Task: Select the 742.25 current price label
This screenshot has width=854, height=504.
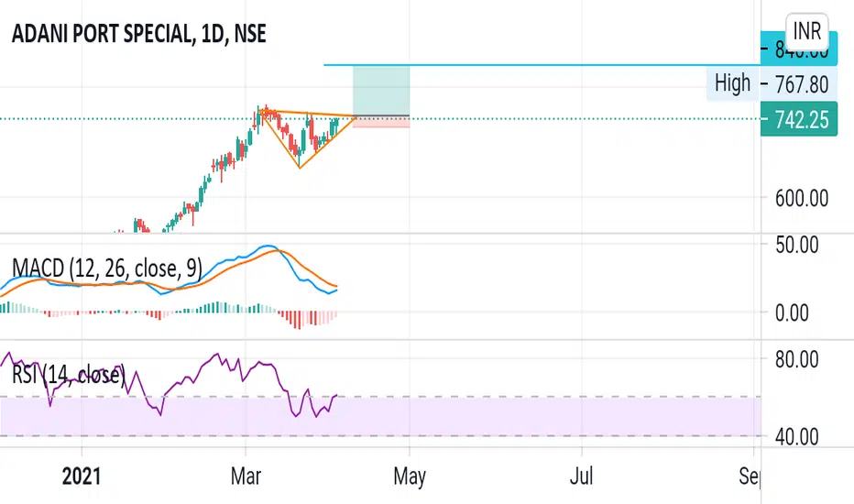Action: pos(799,119)
